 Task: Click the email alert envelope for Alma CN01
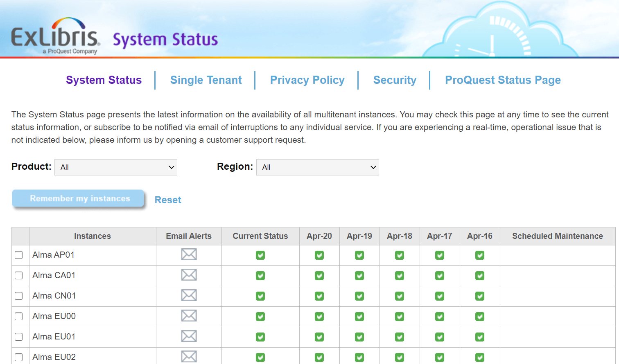[x=189, y=295]
